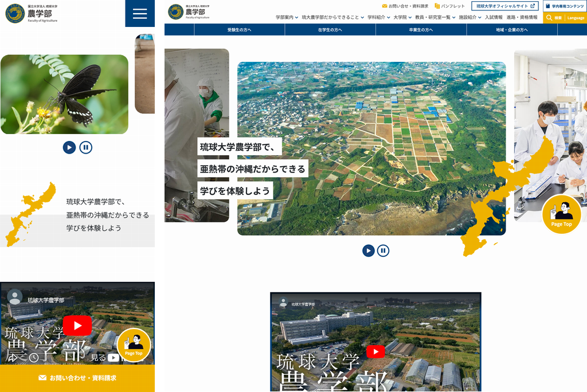Image resolution: width=587 pixels, height=392 pixels.
Task: Open the Language selector
Action: click(x=576, y=18)
